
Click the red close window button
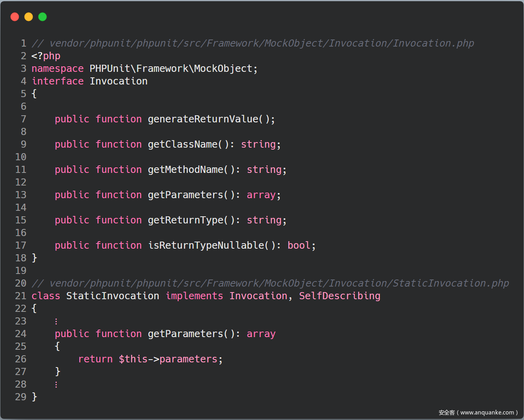tap(15, 17)
